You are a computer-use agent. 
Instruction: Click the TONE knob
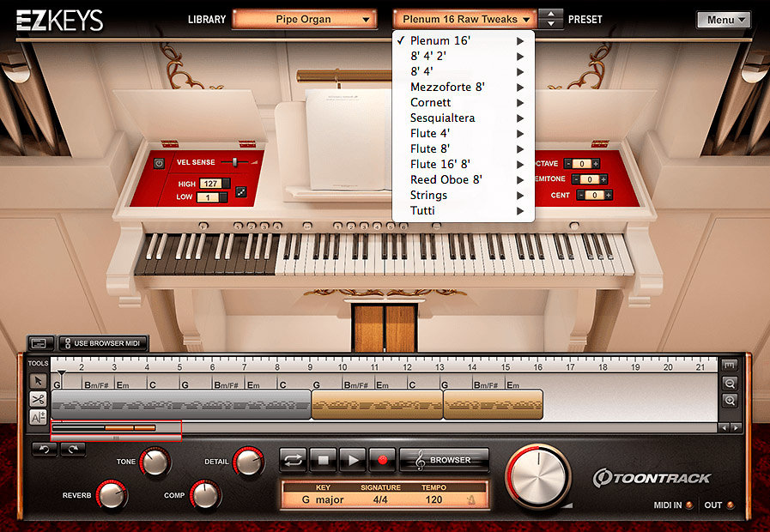(155, 462)
